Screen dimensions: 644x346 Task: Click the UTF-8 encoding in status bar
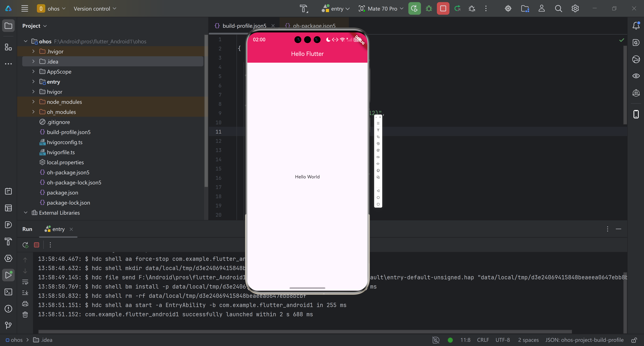pyautogui.click(x=502, y=340)
